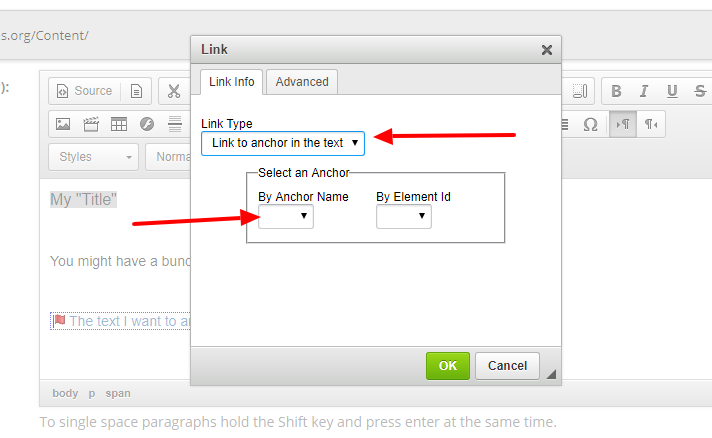Open the By Anchor Name dropdown

pos(285,216)
